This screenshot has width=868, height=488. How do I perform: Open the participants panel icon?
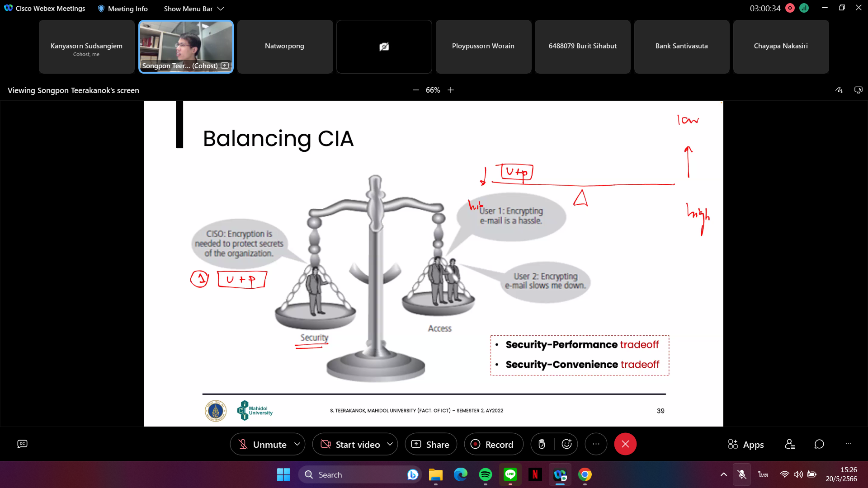790,444
